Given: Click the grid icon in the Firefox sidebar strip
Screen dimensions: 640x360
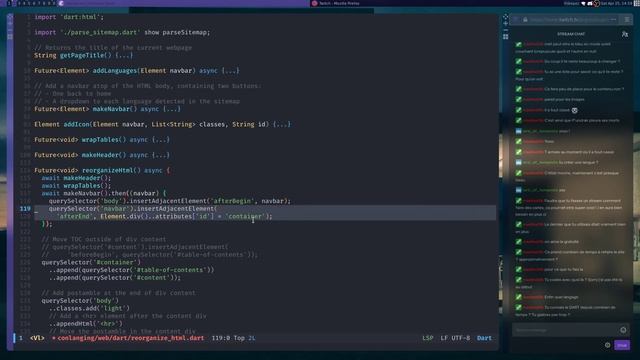Looking at the screenshot, I should click(506, 37).
